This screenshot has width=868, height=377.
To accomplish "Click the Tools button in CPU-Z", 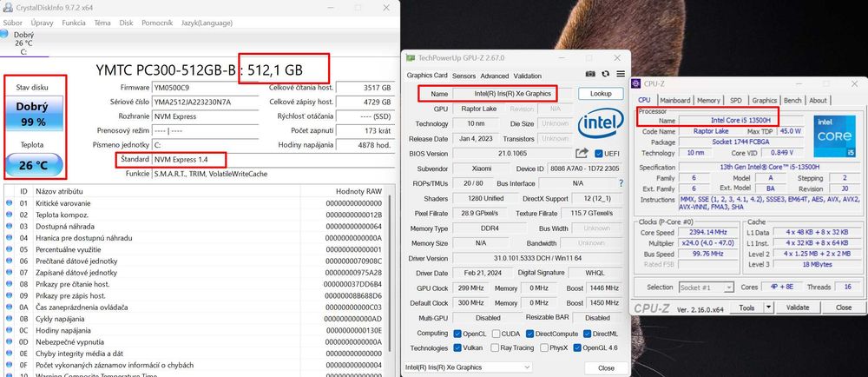I will (746, 308).
